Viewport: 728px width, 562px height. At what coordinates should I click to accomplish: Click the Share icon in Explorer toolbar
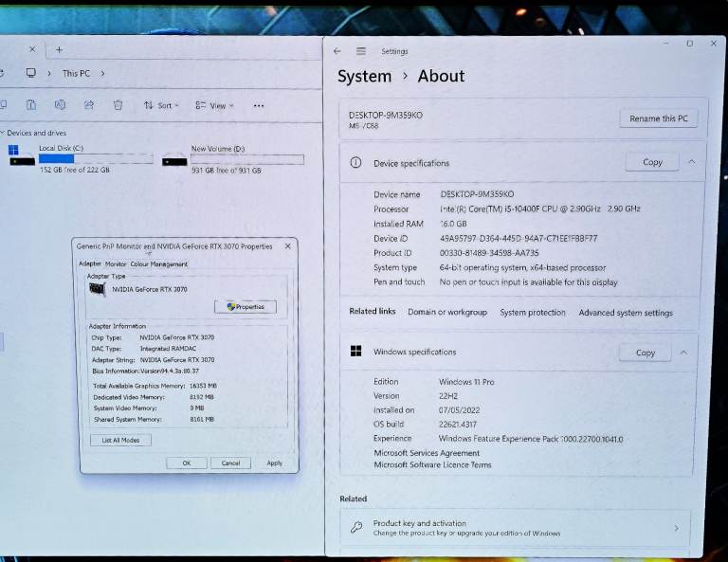(89, 105)
